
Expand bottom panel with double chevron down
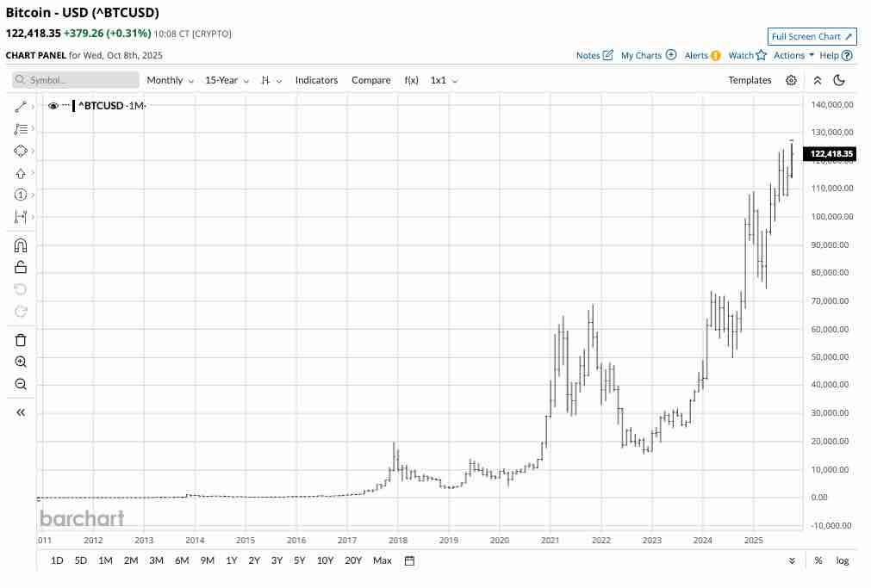pyautogui.click(x=792, y=560)
